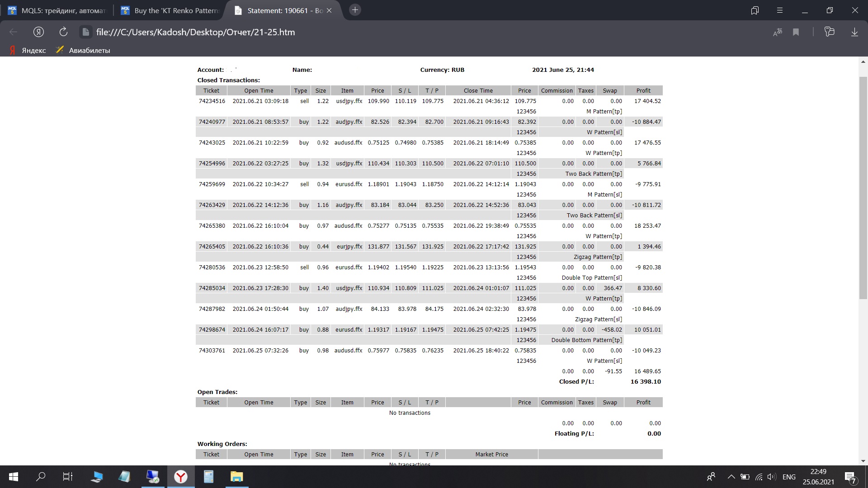Switch the ENG keyboard language indicator
Screen dimensions: 868x488
[789, 477]
